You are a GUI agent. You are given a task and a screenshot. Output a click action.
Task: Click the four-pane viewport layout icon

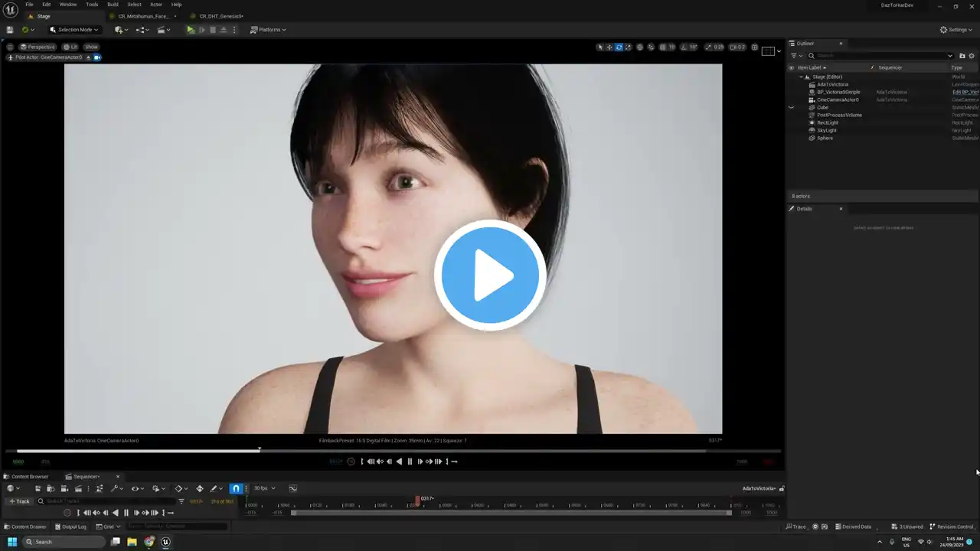coord(754,47)
